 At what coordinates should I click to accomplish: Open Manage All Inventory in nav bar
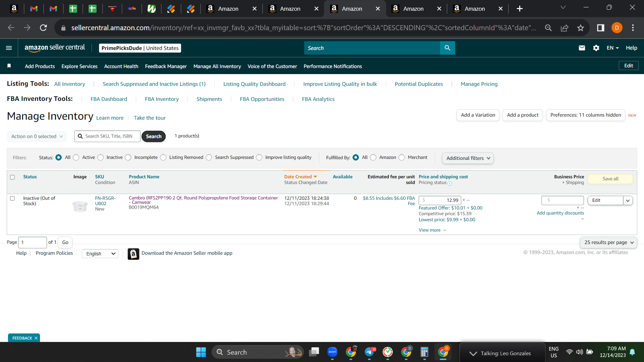pyautogui.click(x=217, y=66)
